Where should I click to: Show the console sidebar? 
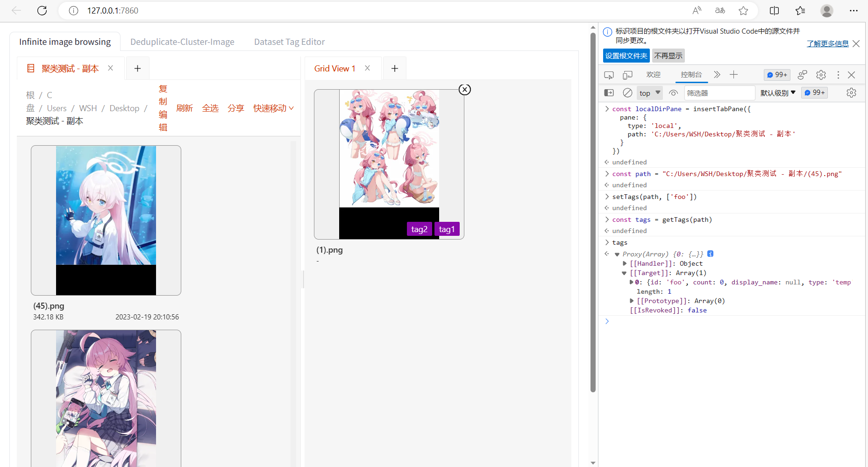609,92
